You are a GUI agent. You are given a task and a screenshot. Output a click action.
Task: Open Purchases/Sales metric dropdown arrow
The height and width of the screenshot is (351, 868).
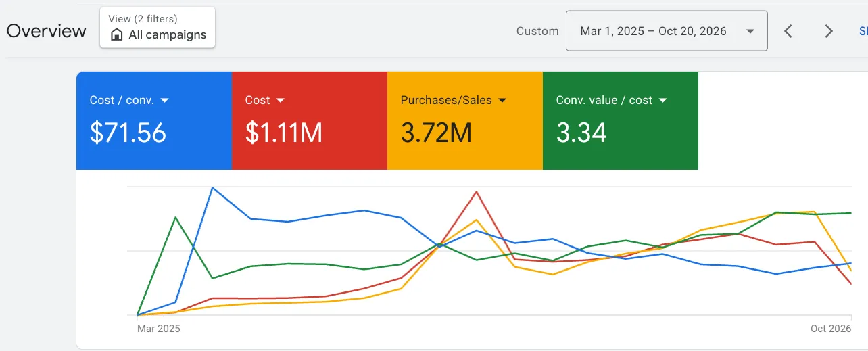click(x=502, y=100)
